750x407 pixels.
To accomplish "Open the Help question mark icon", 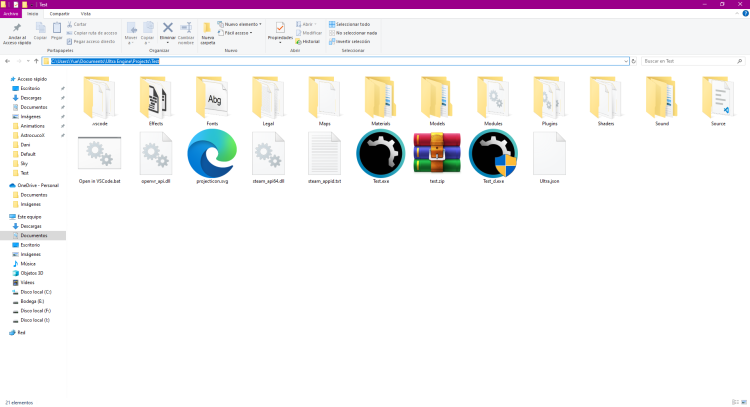I will [745, 14].
